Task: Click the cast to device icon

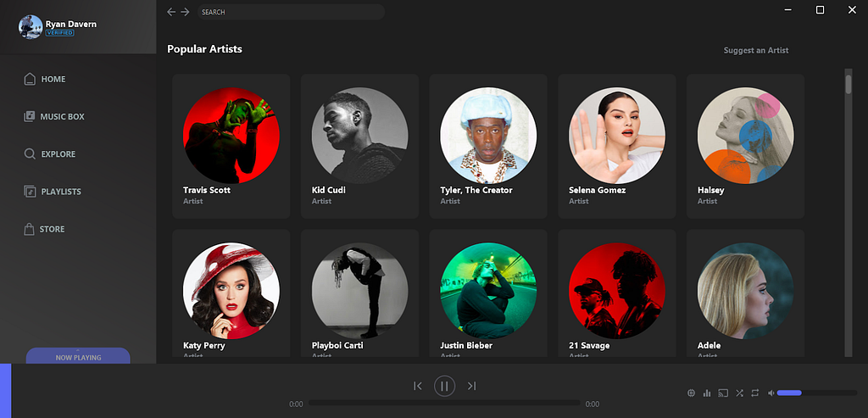Action: [x=723, y=393]
